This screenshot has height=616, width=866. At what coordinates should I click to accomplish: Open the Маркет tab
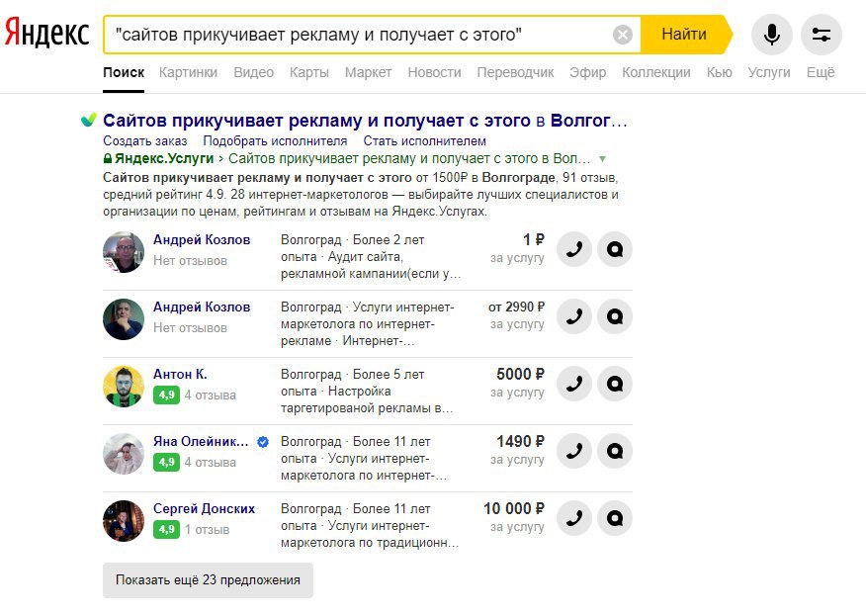point(369,72)
